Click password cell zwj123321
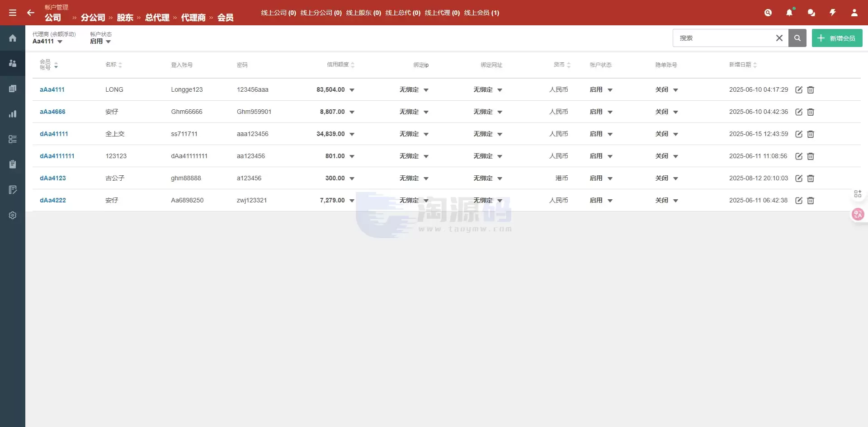Viewport: 868px width, 427px height. click(x=252, y=200)
